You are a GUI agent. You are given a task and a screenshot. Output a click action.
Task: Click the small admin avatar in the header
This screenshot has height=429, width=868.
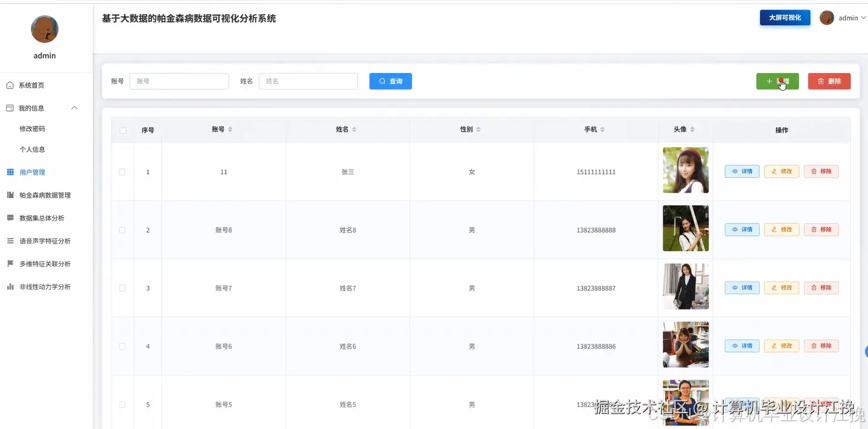click(x=827, y=18)
